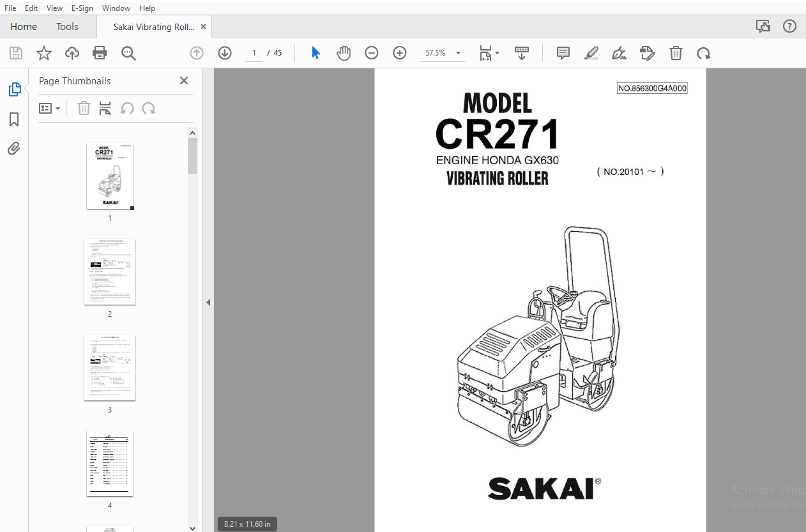The image size is (806, 532).
Task: Enable read mode with the scrolling keyboard icon
Action: click(x=522, y=53)
